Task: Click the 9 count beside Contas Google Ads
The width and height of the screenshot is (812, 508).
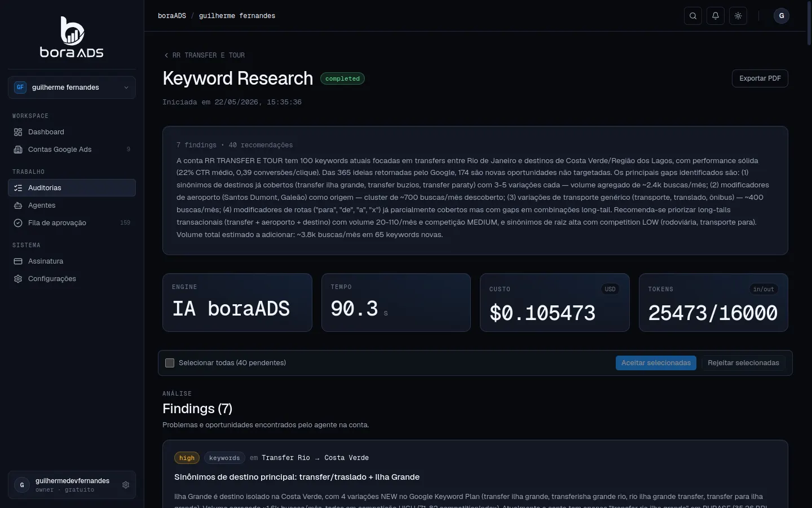Action: pyautogui.click(x=129, y=150)
